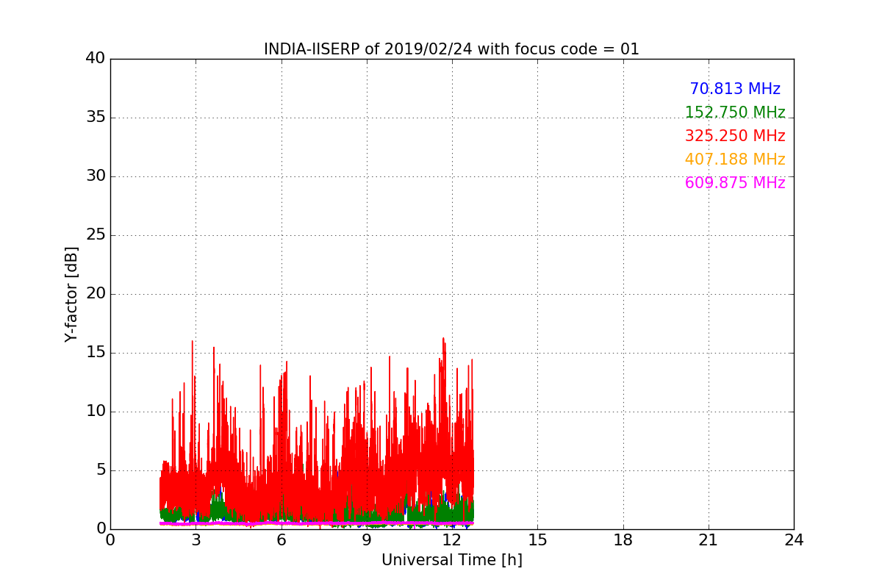Click the y-axis tick label 40
Image resolution: width=882 pixels, height=588 pixels.
pyautogui.click(x=96, y=58)
